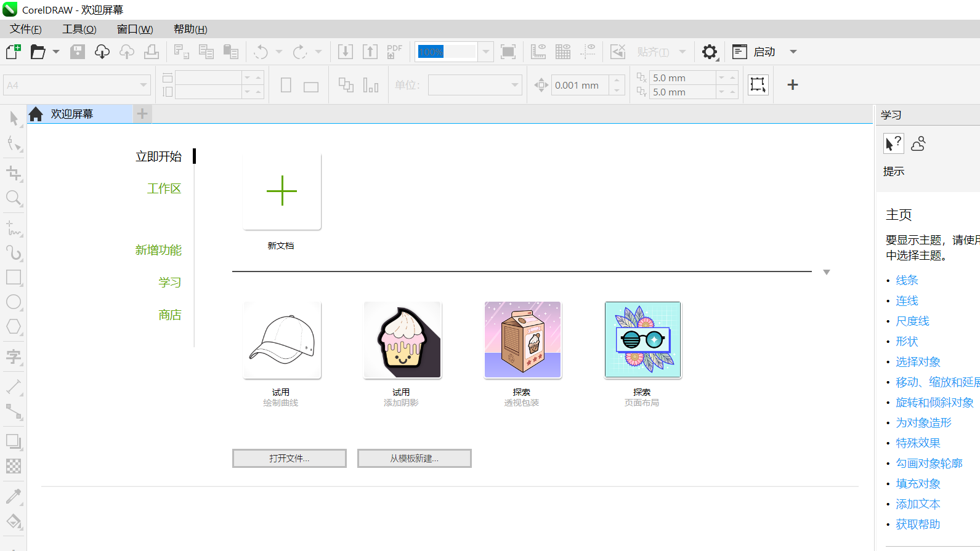This screenshot has height=551, width=980.
Task: Click the nudge distance 0.001 mm field
Action: tap(581, 85)
